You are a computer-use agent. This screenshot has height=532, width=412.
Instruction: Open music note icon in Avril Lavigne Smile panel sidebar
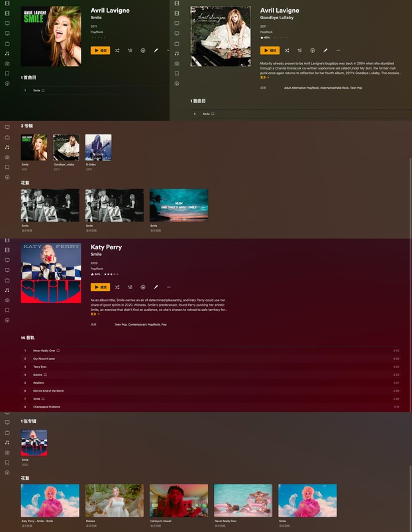(x=7, y=54)
